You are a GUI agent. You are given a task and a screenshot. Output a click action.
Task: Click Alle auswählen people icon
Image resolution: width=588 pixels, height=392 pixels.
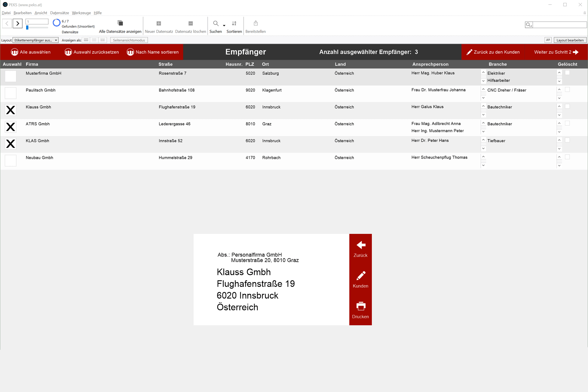tap(14, 52)
